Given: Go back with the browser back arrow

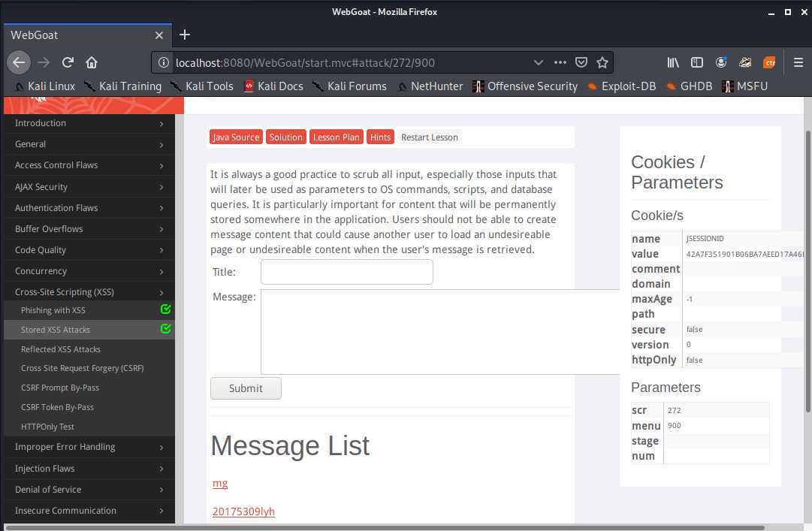Looking at the screenshot, I should click(x=19, y=62).
